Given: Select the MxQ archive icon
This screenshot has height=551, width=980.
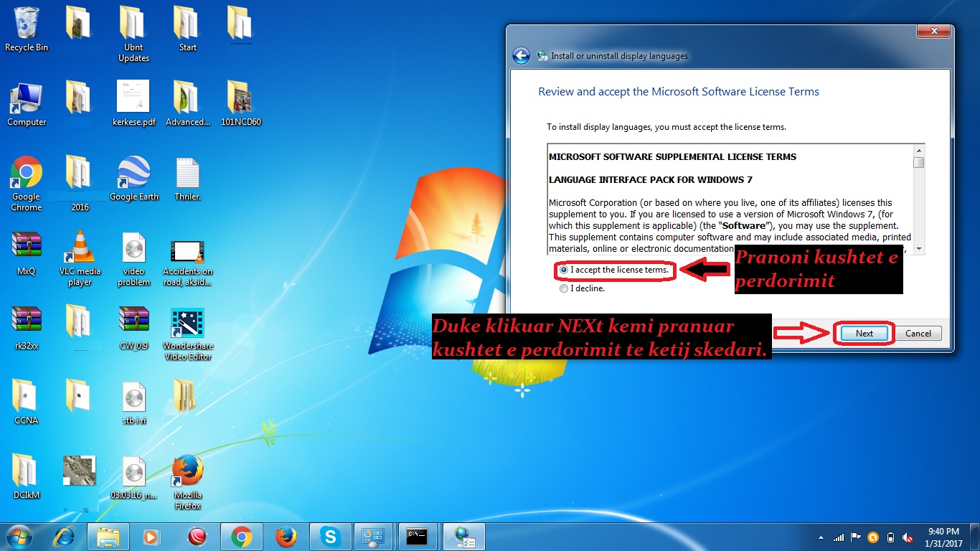Looking at the screenshot, I should click(27, 253).
